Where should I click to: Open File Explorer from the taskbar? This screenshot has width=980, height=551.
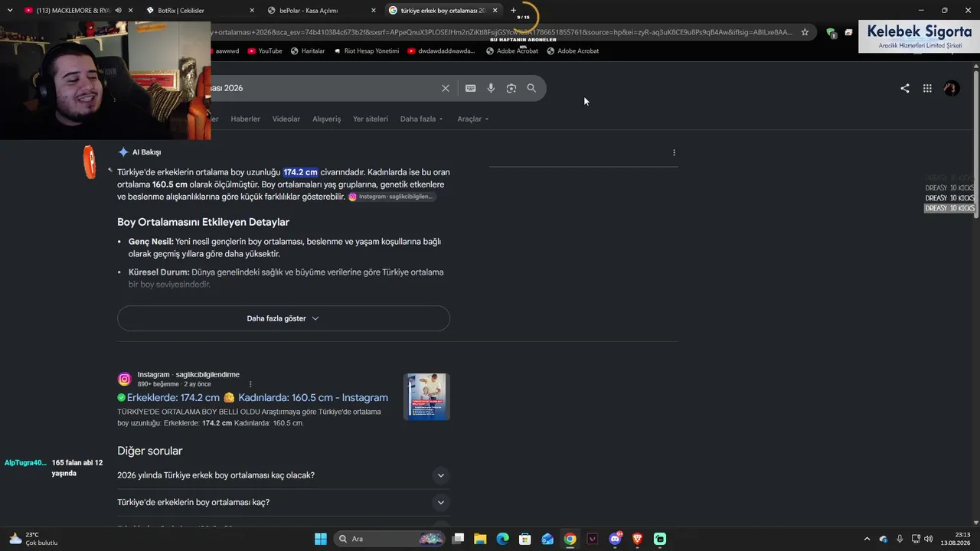(480, 539)
